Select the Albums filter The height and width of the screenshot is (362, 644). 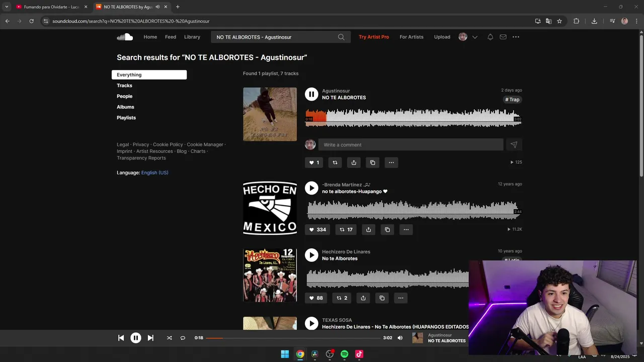pyautogui.click(x=125, y=107)
